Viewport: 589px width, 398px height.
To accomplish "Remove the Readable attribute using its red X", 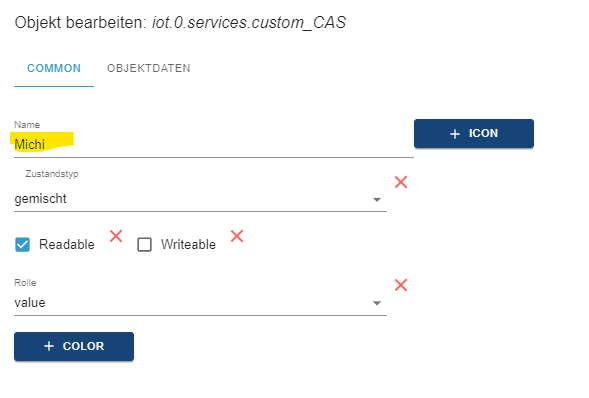I will 116,236.
